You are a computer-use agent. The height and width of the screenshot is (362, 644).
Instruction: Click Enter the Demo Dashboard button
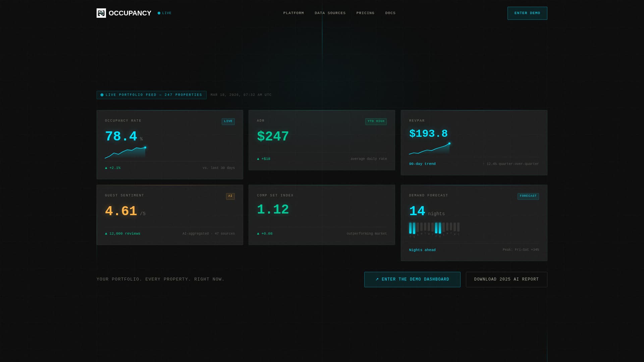[x=412, y=279]
